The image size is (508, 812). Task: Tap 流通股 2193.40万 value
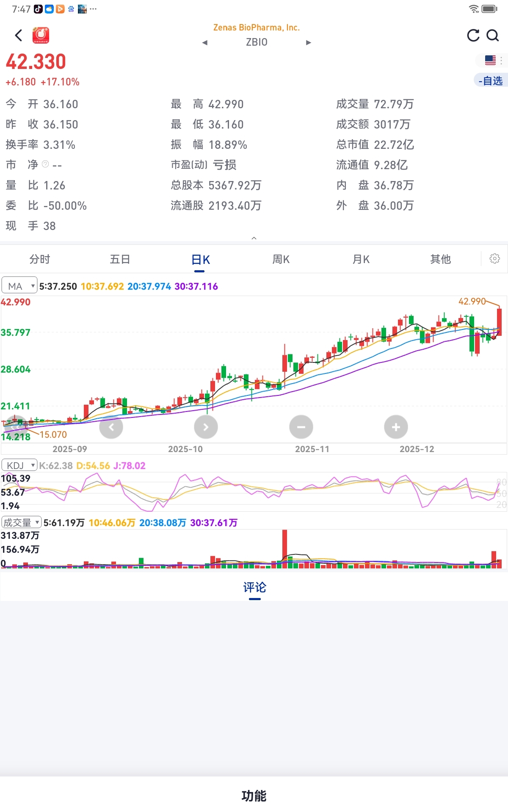(235, 206)
